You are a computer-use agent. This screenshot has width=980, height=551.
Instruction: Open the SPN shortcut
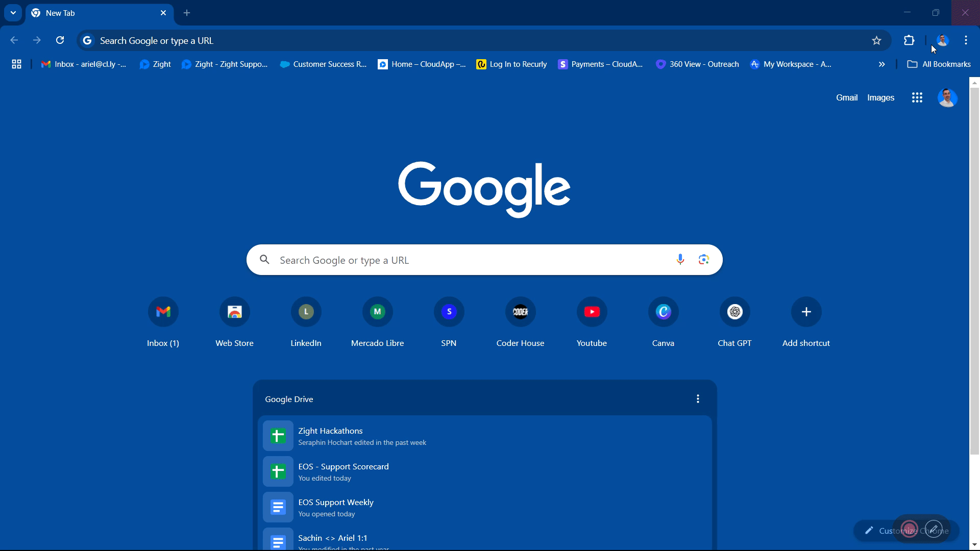tap(449, 321)
